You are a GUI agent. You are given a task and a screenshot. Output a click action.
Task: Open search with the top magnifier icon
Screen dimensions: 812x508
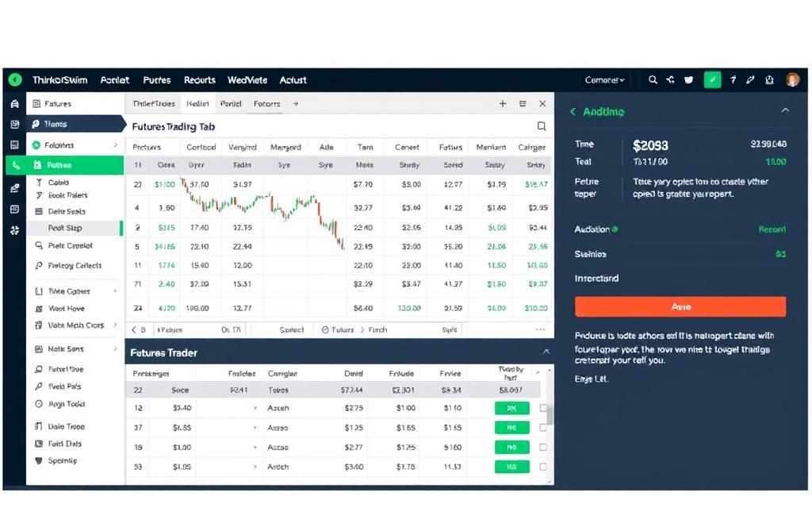click(x=653, y=79)
